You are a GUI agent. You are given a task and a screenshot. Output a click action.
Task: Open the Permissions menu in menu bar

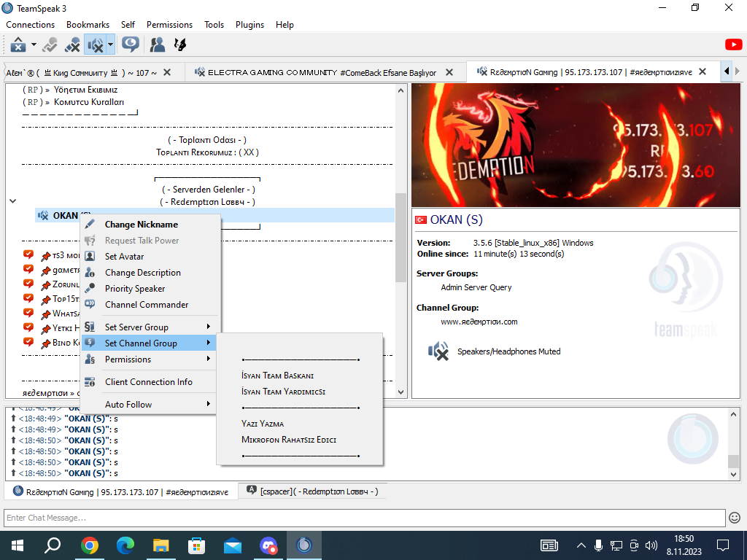169,25
